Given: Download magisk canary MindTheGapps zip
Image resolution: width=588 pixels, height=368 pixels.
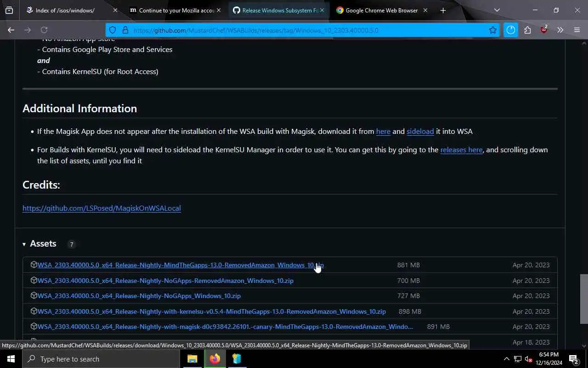Looking at the screenshot, I should click(225, 327).
